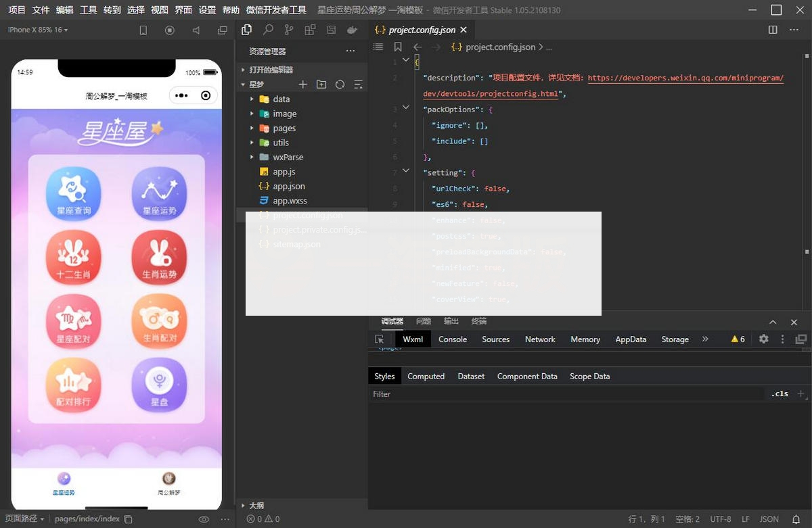The height and width of the screenshot is (528, 812).
Task: Click the 周公解梦 tab in the simulator
Action: pos(168,483)
